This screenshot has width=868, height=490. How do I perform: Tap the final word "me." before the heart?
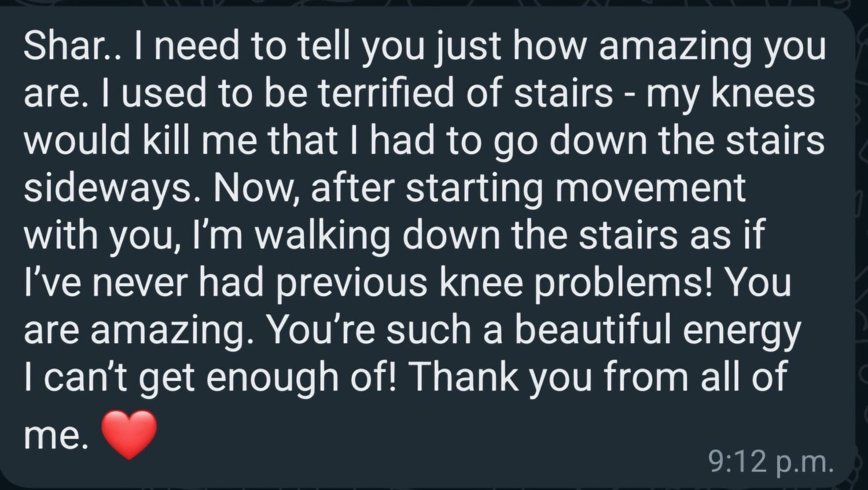(56, 435)
